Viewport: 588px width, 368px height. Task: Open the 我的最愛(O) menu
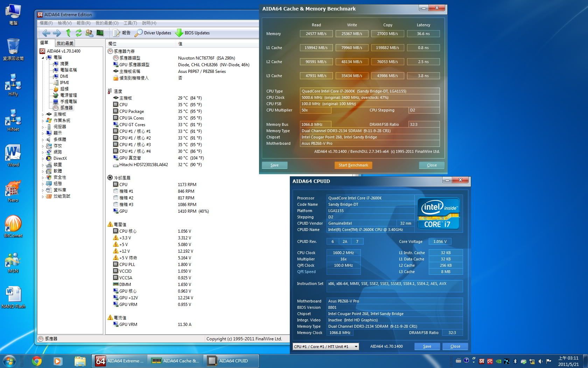click(x=107, y=23)
